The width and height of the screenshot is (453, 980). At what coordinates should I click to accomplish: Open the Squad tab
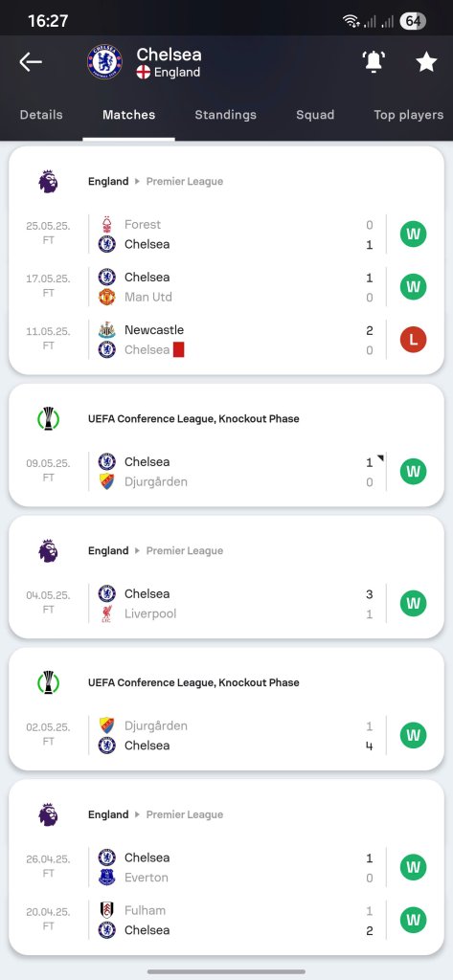pos(315,115)
